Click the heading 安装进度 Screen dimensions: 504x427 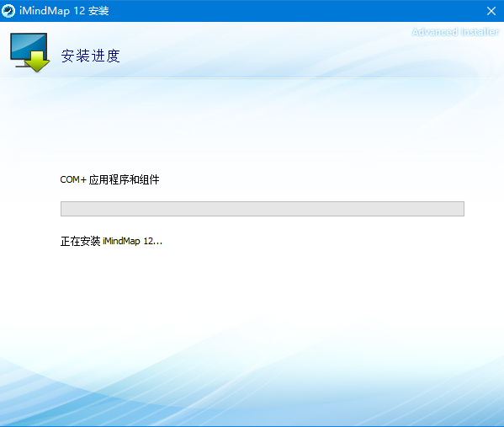(x=91, y=56)
